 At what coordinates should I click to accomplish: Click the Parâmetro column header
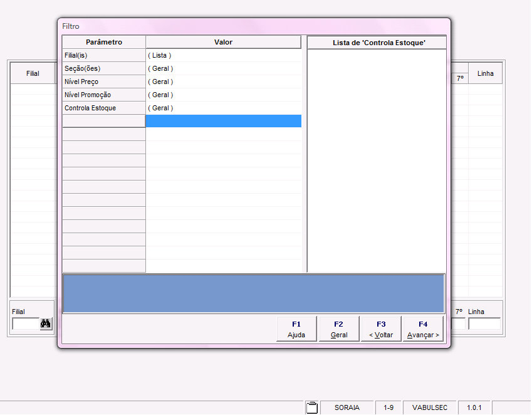pyautogui.click(x=104, y=42)
